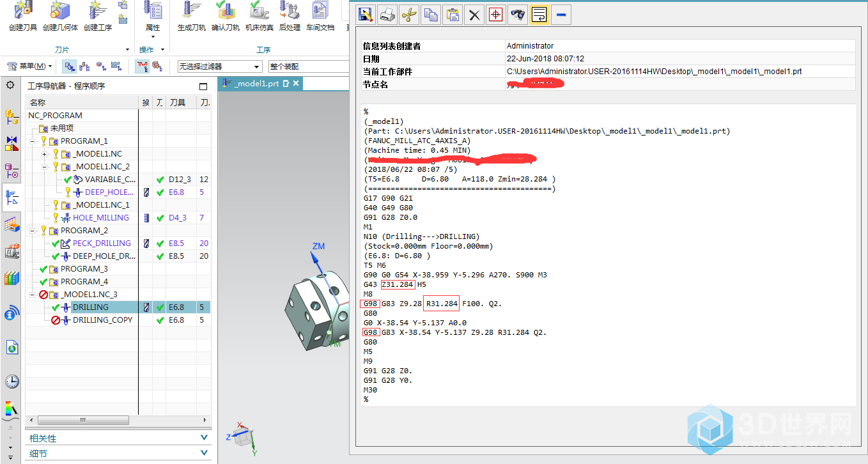Select the PROGRAM_4 node
868x464 pixels.
pos(84,282)
